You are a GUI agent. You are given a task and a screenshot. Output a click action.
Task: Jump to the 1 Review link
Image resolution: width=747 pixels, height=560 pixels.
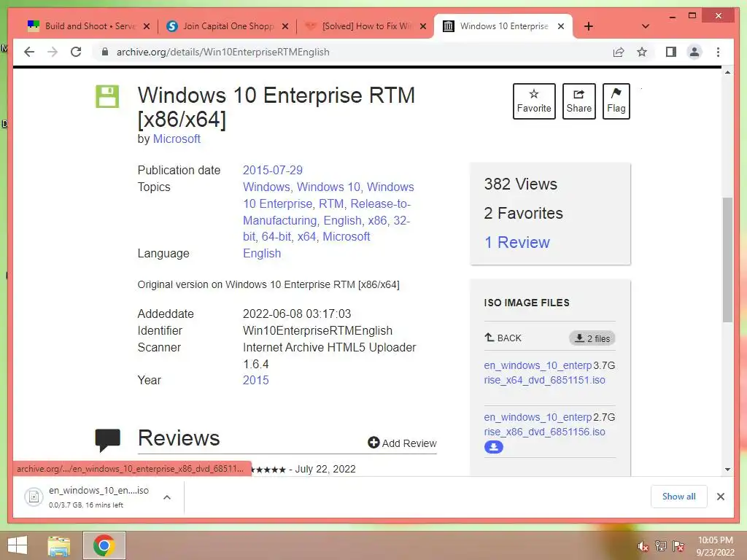click(517, 242)
